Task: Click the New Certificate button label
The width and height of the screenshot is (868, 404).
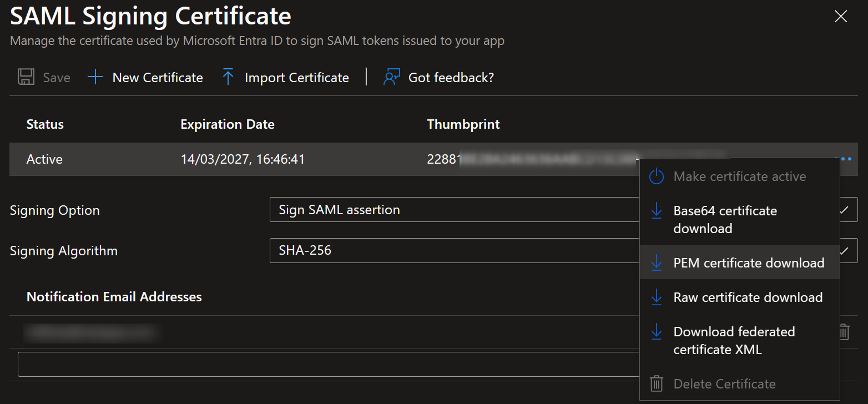Action: [x=158, y=78]
